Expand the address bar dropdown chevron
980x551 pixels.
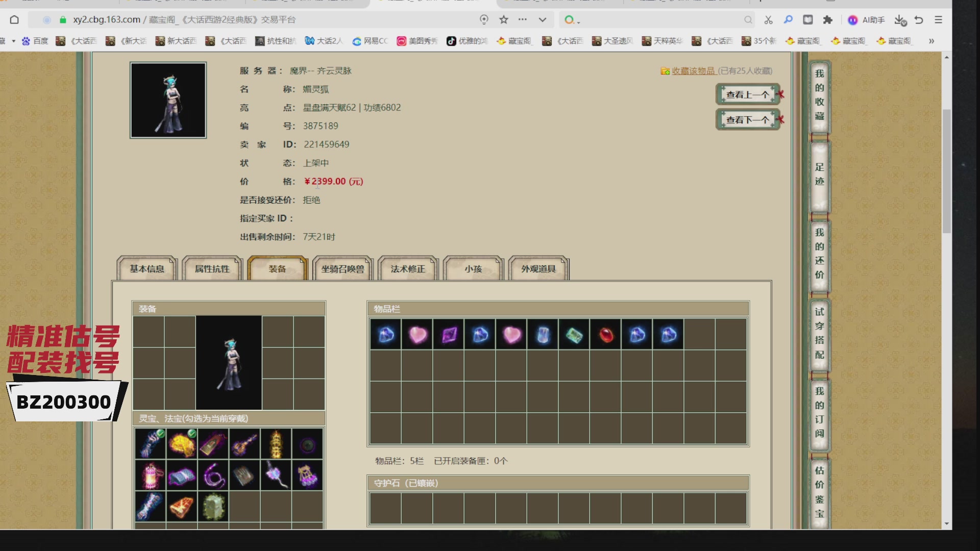(x=542, y=20)
